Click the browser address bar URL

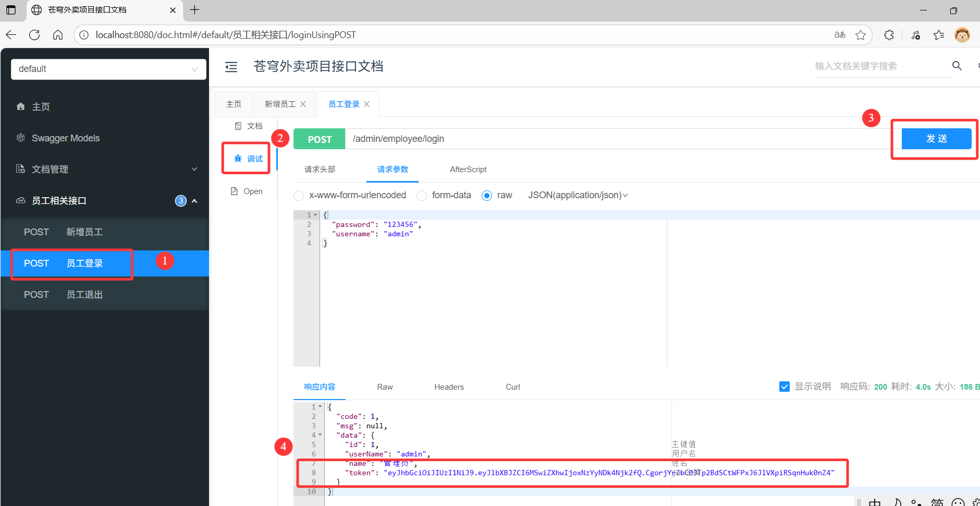226,35
